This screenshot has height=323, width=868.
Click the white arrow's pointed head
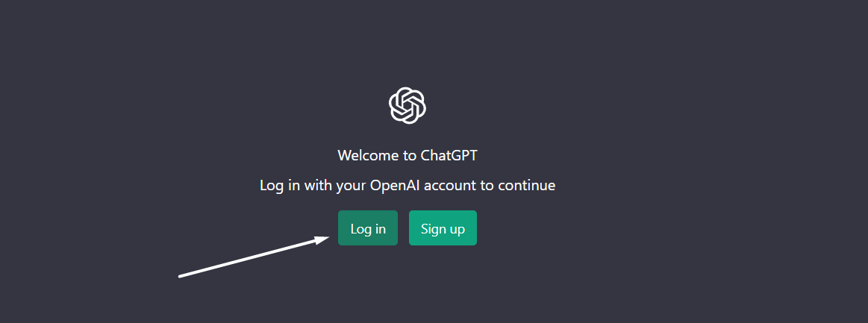point(322,239)
